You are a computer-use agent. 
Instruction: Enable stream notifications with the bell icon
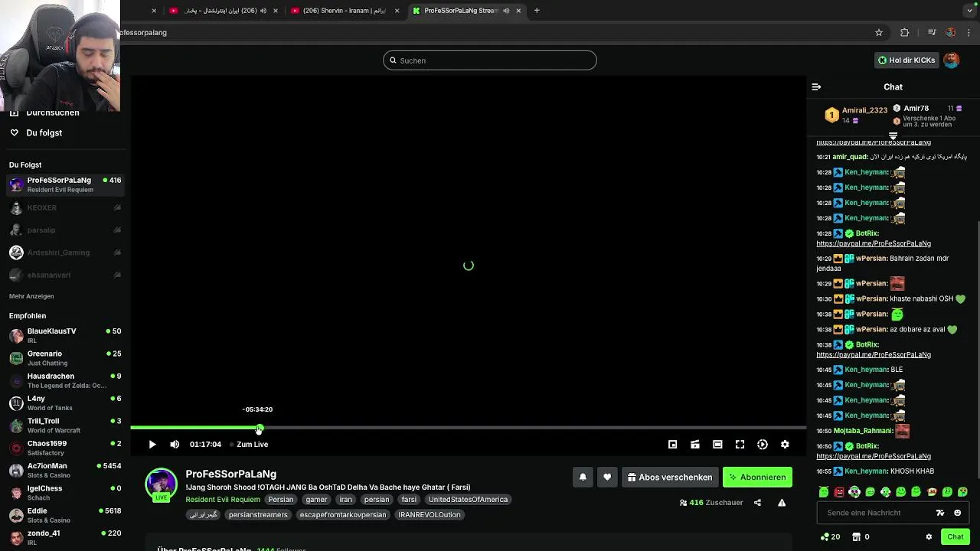(583, 478)
